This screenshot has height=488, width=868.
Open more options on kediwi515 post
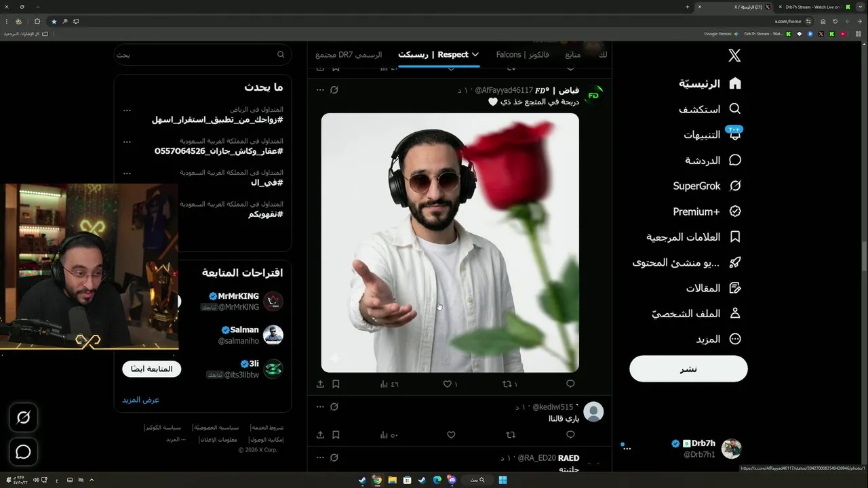click(x=320, y=407)
